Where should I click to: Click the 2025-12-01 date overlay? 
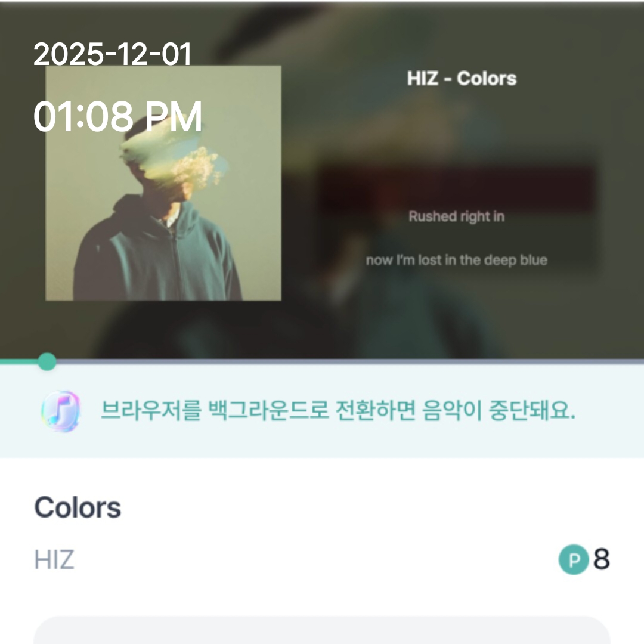pyautogui.click(x=113, y=54)
